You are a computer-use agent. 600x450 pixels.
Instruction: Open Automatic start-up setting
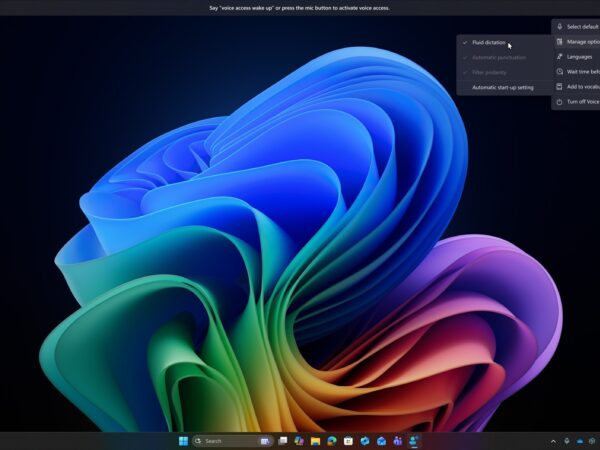pos(502,87)
